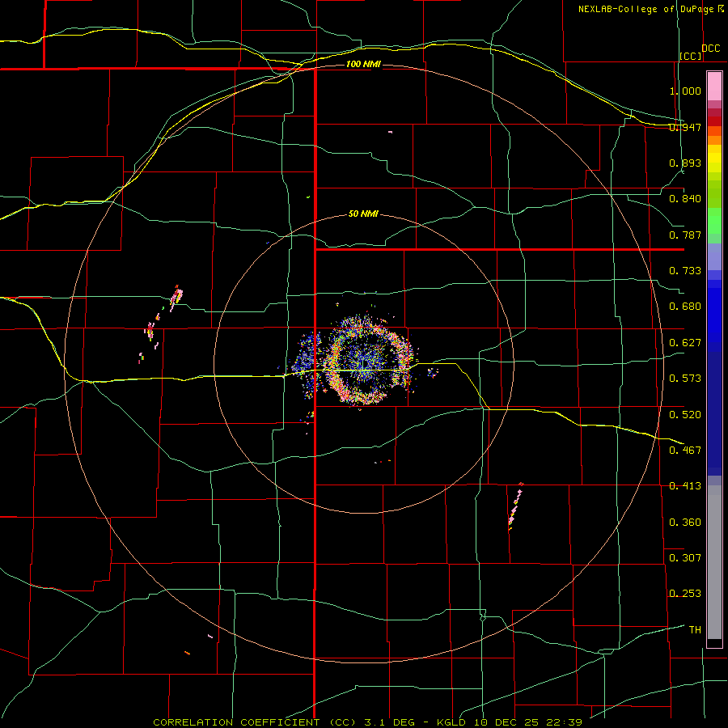Click the 0.893 color scale value

[685, 163]
